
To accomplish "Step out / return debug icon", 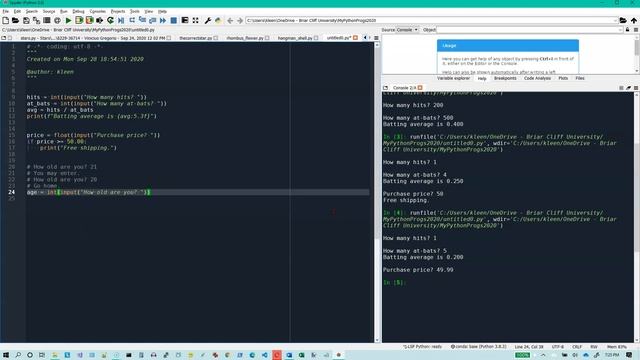I will (x=153, y=20).
